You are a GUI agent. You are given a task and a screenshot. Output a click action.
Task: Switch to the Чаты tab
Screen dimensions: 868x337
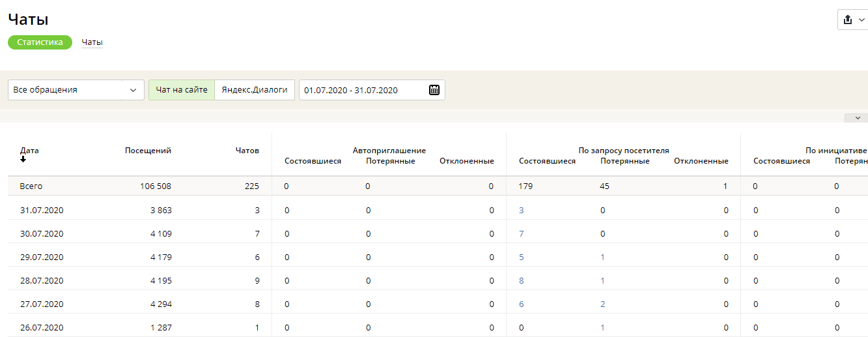coord(92,42)
